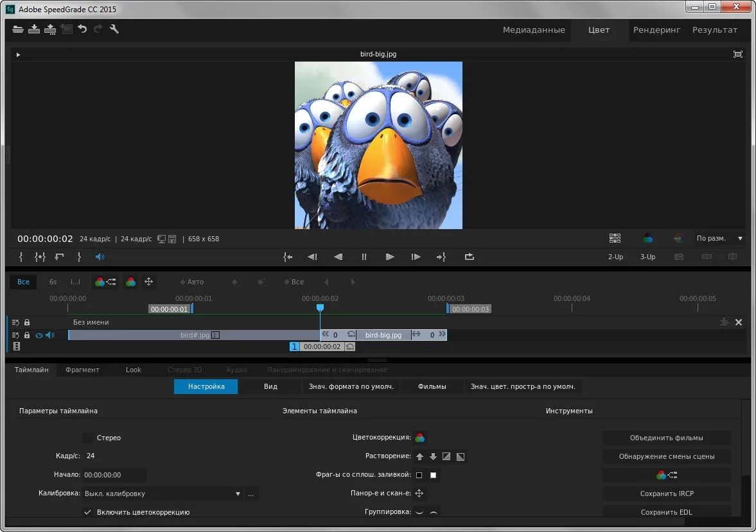Toggle 'Включить цветокоррекцию' checkbox
This screenshot has height=532, width=756.
pos(87,511)
